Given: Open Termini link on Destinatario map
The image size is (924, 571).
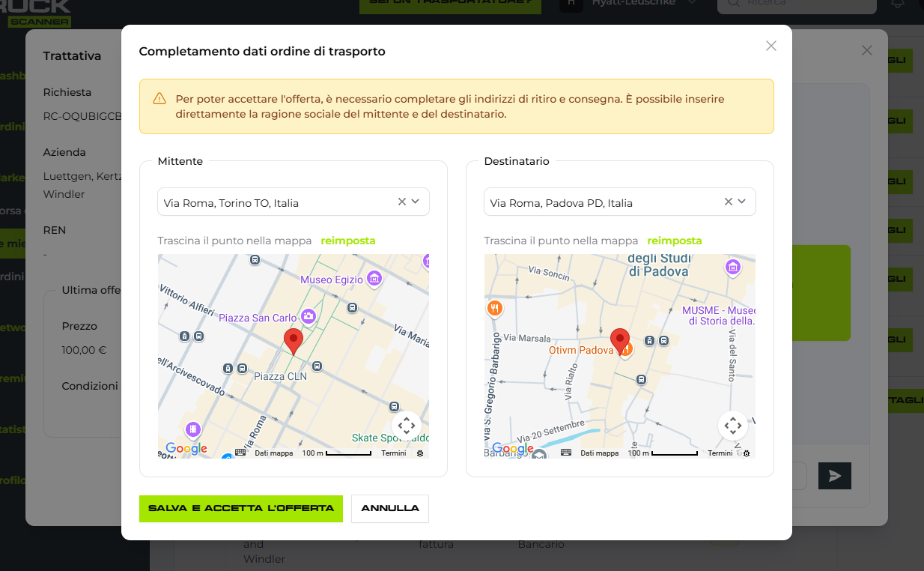Looking at the screenshot, I should pos(720,453).
